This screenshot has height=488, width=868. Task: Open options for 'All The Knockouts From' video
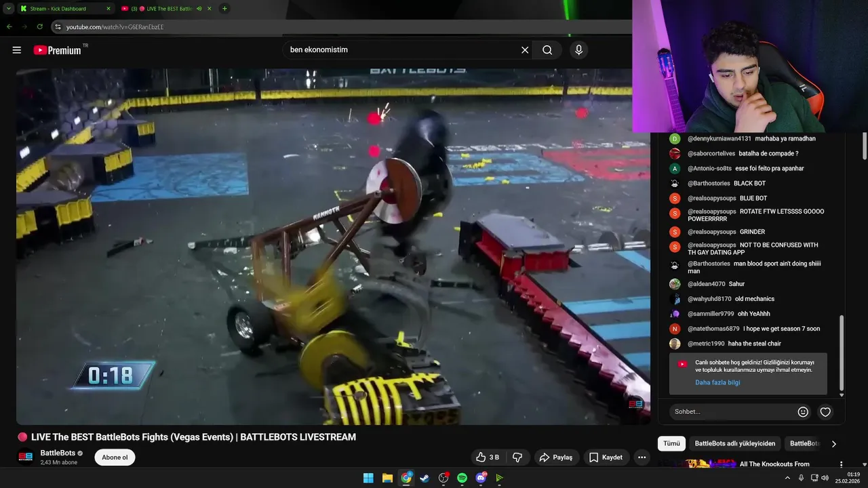841,464
